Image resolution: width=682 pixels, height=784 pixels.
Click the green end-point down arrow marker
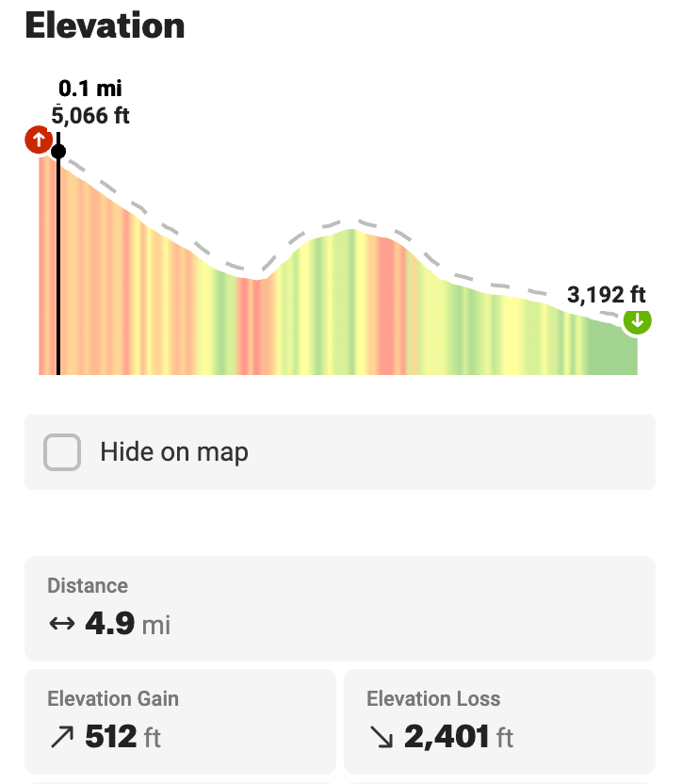(x=638, y=321)
